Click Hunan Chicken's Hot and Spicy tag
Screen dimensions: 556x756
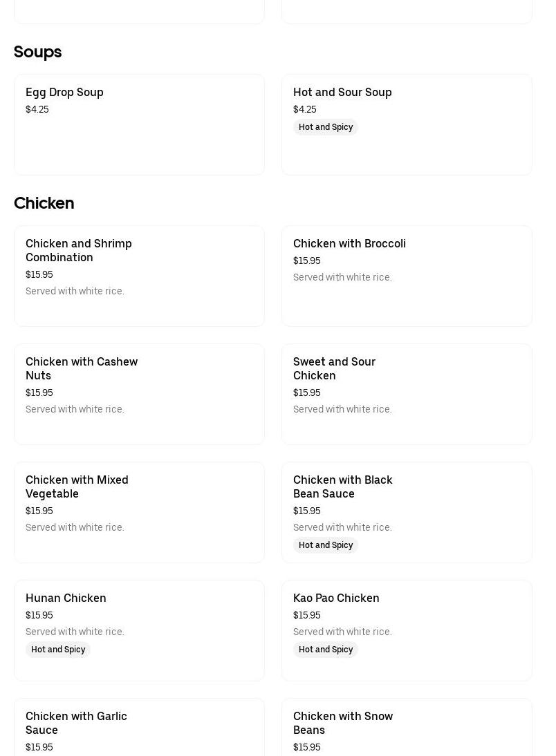(x=58, y=650)
